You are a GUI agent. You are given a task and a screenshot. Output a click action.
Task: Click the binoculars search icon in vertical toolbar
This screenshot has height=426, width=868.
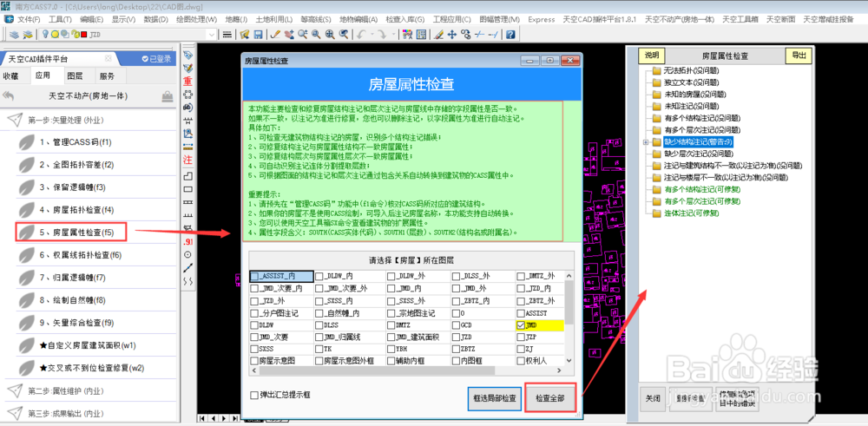[188, 108]
